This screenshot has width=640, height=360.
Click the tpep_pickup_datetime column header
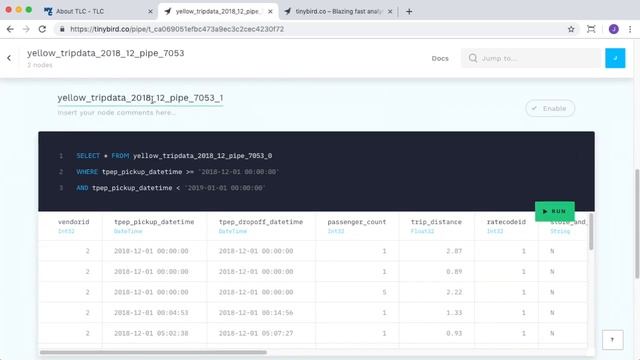coord(154,222)
